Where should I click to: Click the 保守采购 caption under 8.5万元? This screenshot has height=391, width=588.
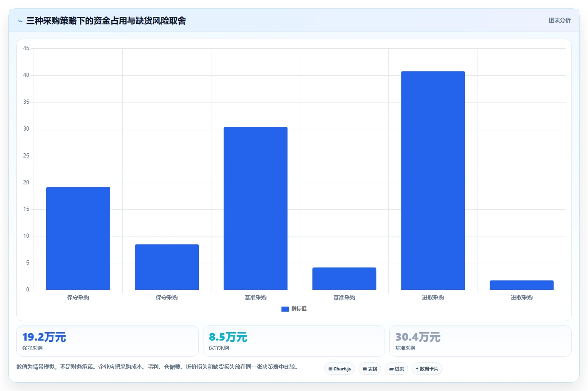pyautogui.click(x=219, y=348)
